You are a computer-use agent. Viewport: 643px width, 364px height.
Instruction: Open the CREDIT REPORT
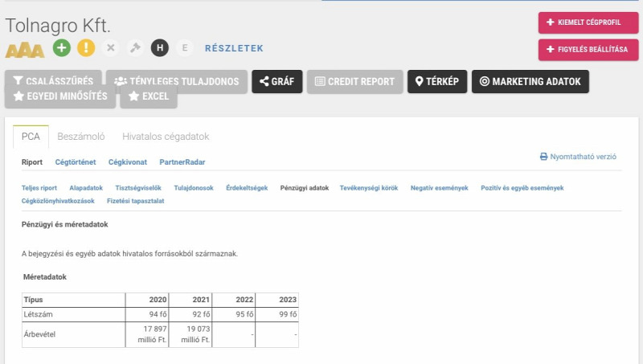tap(355, 82)
